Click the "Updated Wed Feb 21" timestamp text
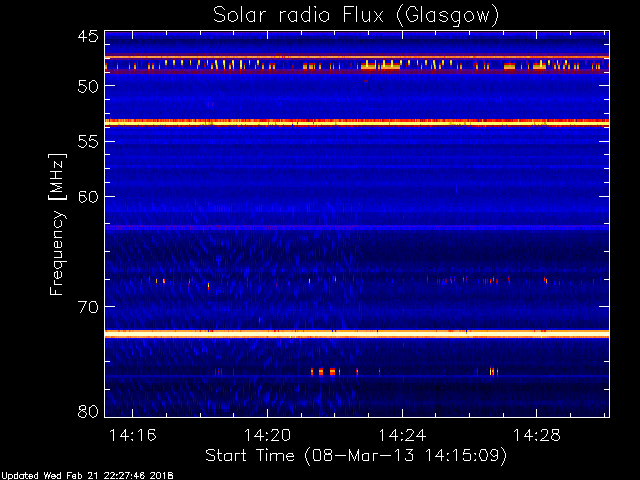This screenshot has width=640, height=480. coord(87,476)
